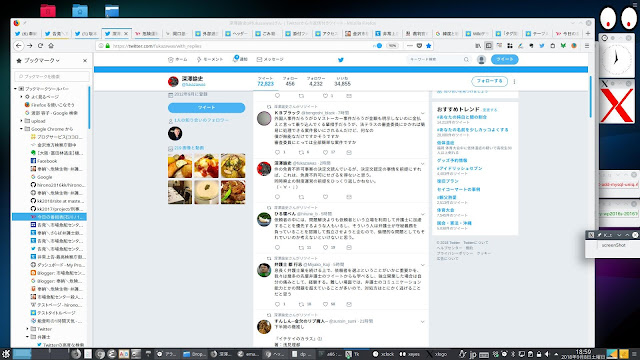Switch to the アクセス tab
Image resolution: width=640 pixels, height=360 pixels.
[327, 33]
